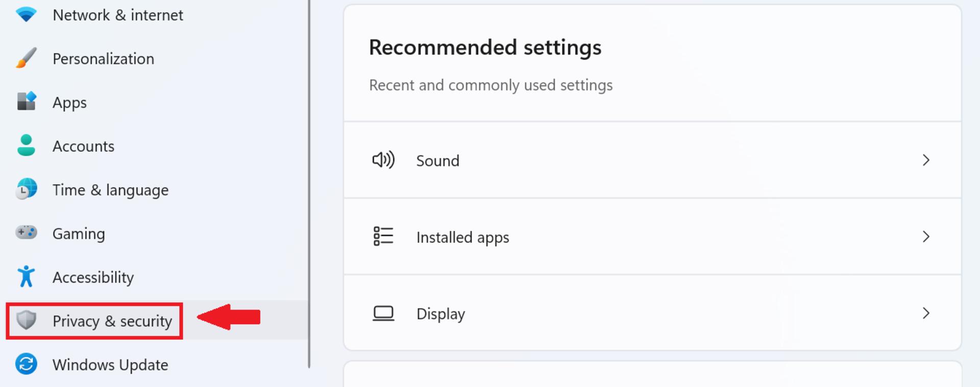Go to the Windows Update label
The width and height of the screenshot is (980, 387).
pos(110,365)
